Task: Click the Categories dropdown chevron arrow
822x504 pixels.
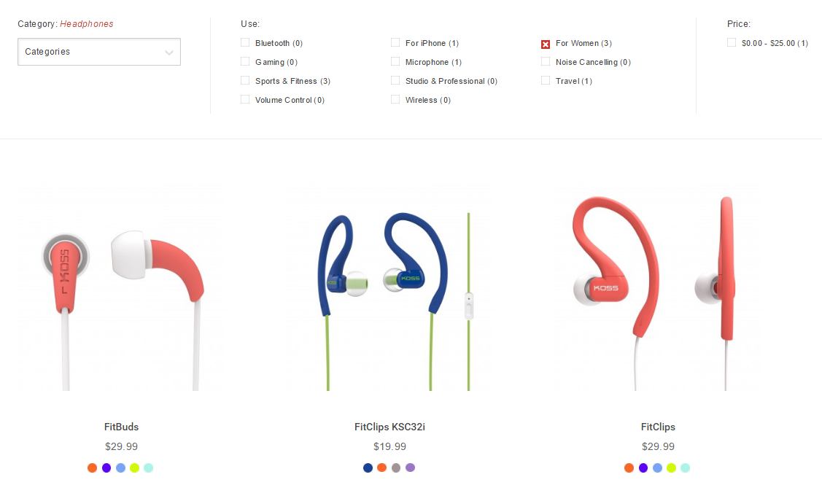Action: point(168,53)
